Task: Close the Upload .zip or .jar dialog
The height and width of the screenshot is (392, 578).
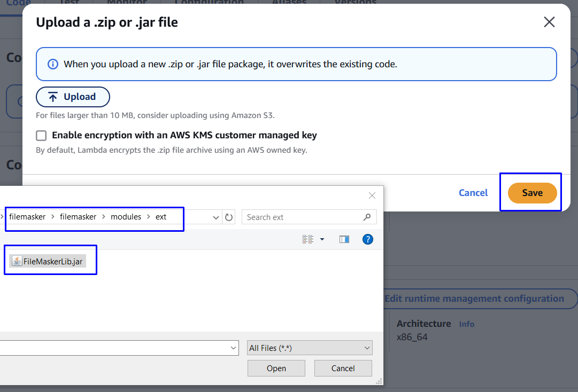Action: [549, 22]
